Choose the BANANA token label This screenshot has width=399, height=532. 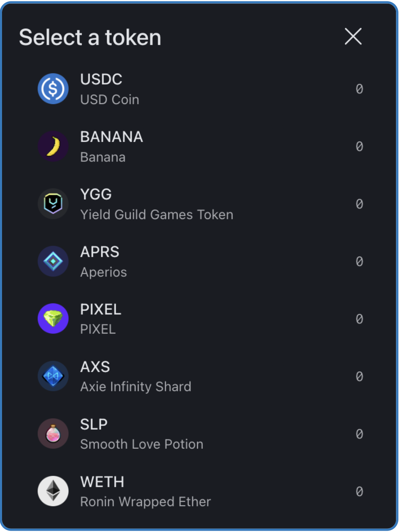112,137
